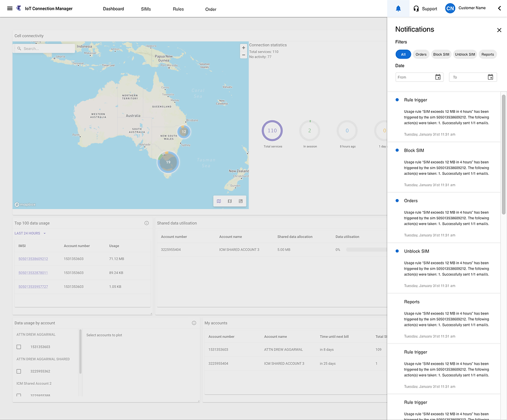The image size is (507, 420).
Task: Click the map Search field
Action: [x=44, y=49]
